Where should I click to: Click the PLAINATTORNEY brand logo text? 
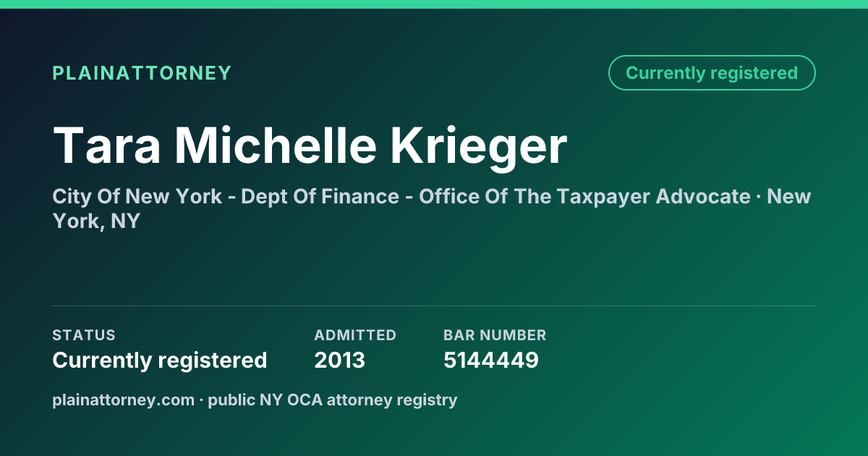point(142,73)
